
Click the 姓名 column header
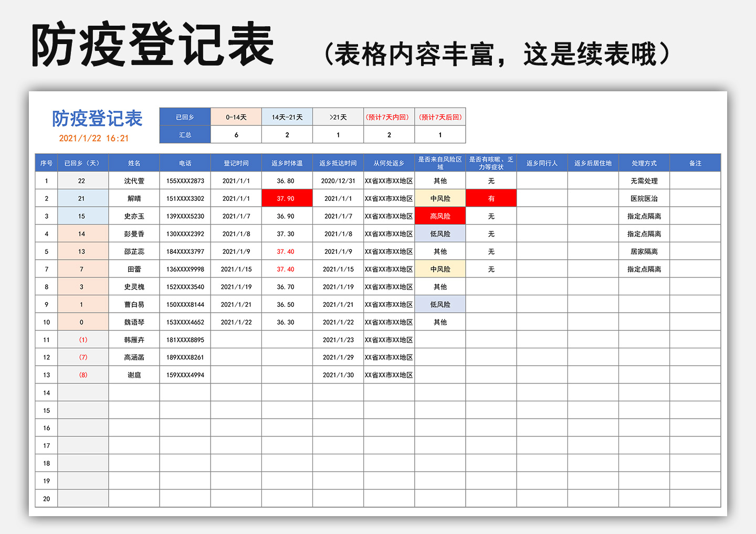(134, 163)
